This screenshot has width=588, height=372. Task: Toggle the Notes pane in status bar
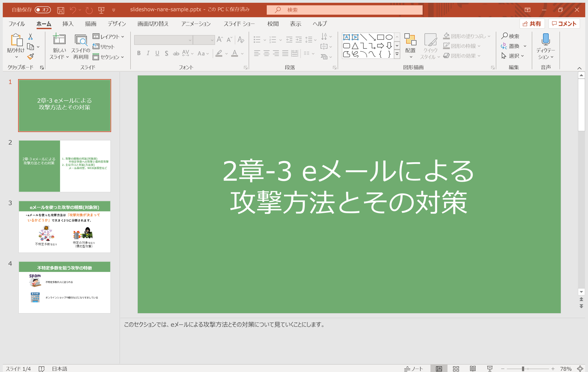point(414,368)
